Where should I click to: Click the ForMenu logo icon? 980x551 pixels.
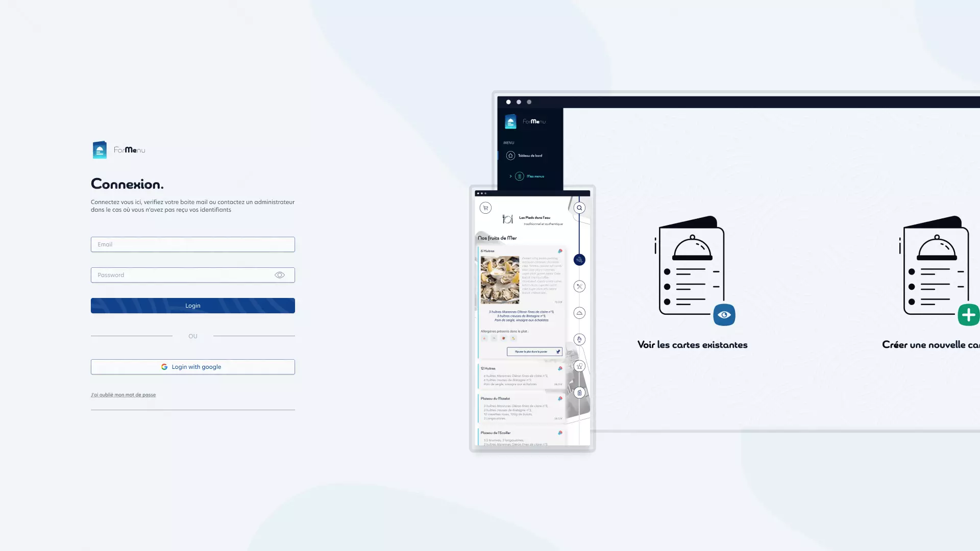click(x=100, y=149)
